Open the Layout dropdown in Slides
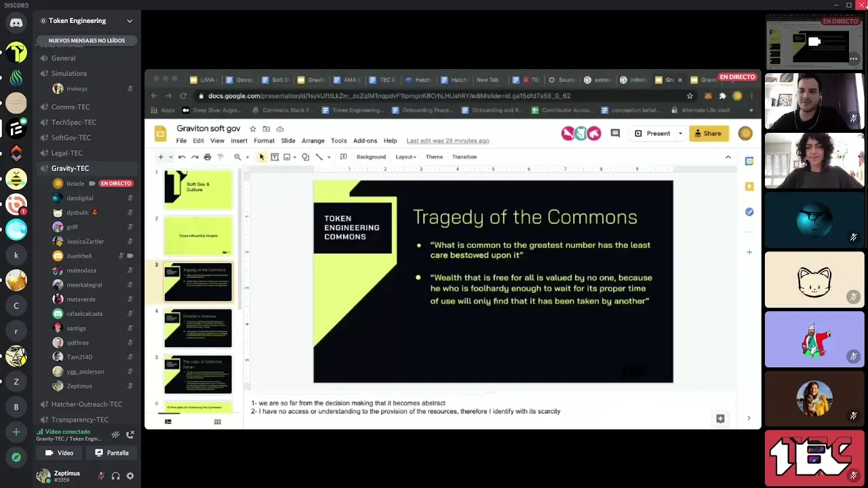Image resolution: width=868 pixels, height=488 pixels. pos(406,157)
